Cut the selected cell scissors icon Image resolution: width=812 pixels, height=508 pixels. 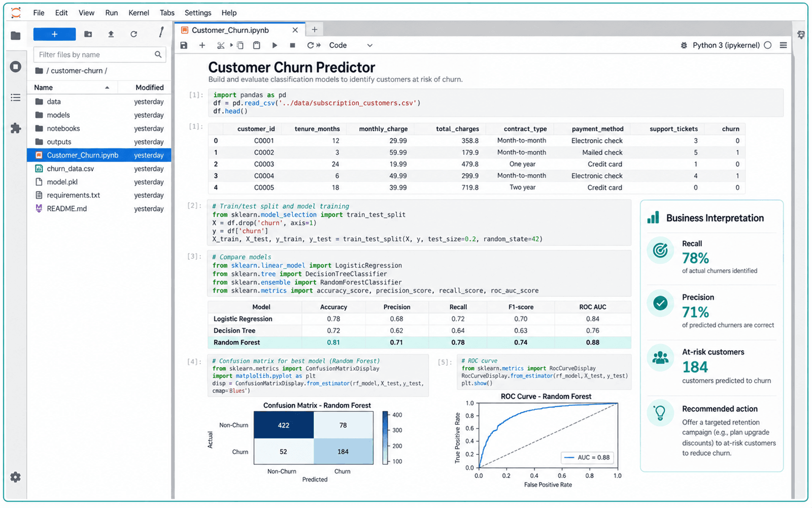click(220, 45)
